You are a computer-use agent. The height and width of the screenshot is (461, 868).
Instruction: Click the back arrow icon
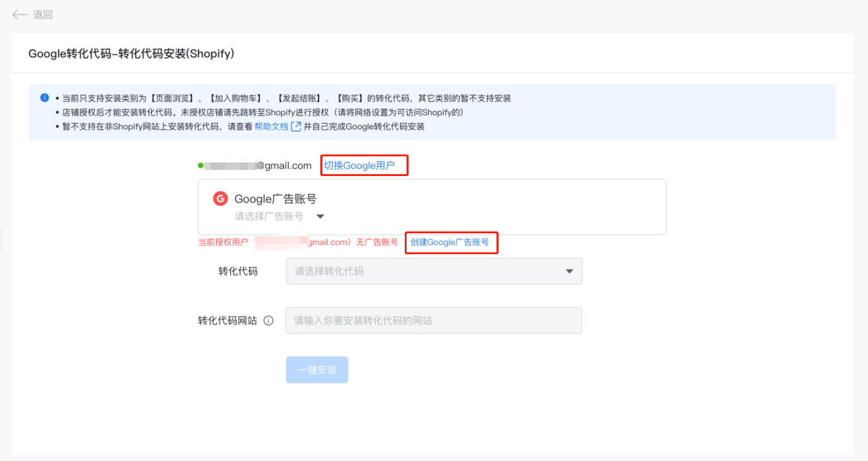tap(20, 15)
